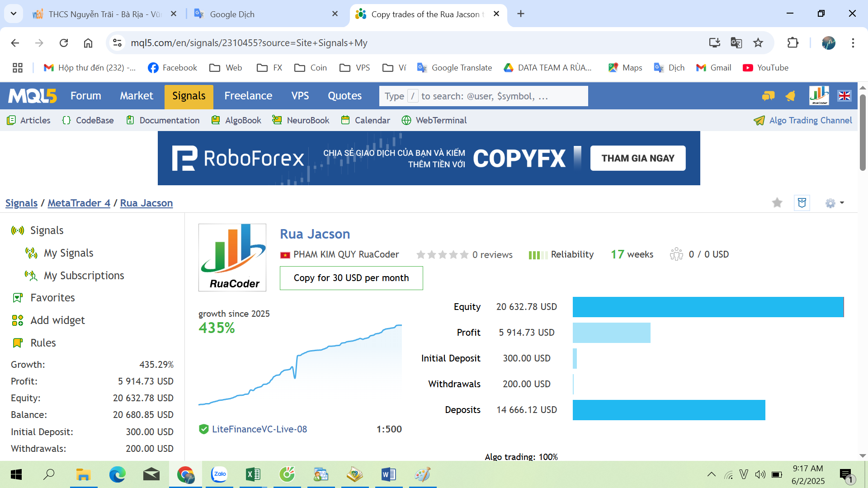Open Coin bookmarks folder

tap(311, 68)
